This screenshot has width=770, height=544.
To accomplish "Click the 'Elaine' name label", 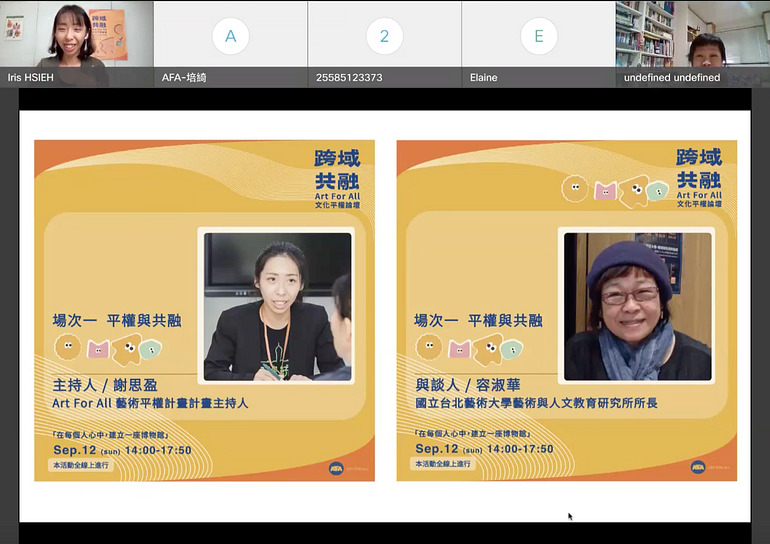I will point(484,78).
